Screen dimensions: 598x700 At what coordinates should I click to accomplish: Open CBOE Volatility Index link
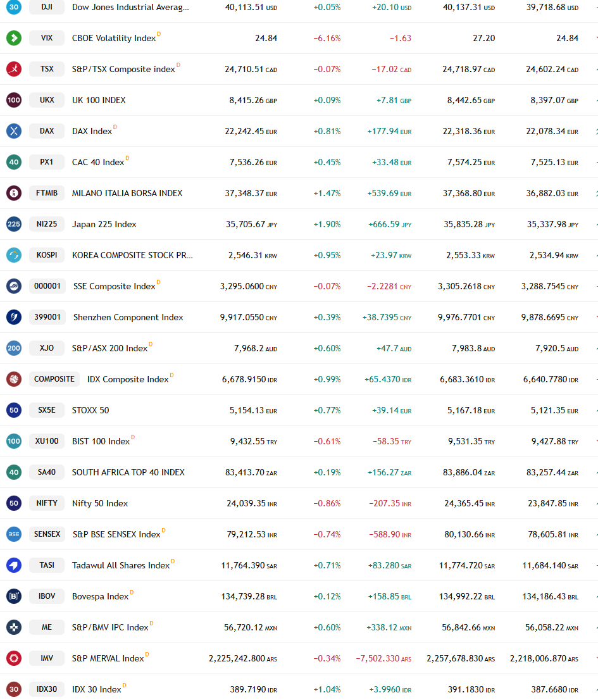pyautogui.click(x=114, y=39)
